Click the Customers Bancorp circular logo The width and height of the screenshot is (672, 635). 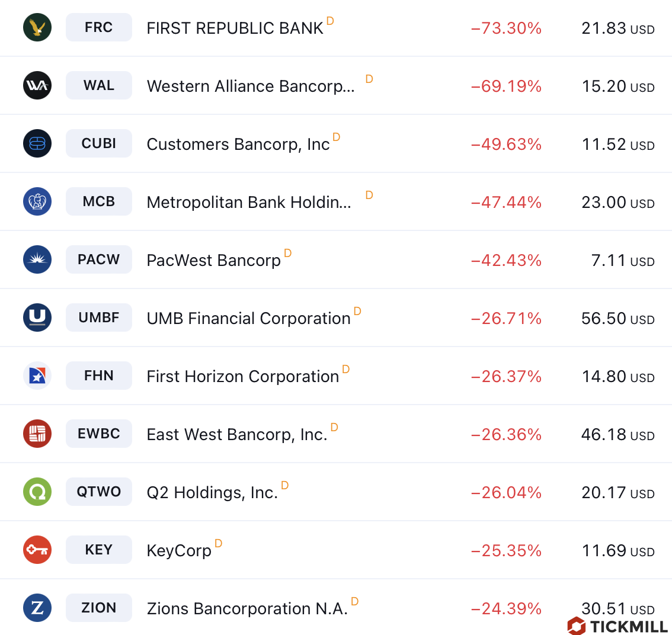coord(37,144)
